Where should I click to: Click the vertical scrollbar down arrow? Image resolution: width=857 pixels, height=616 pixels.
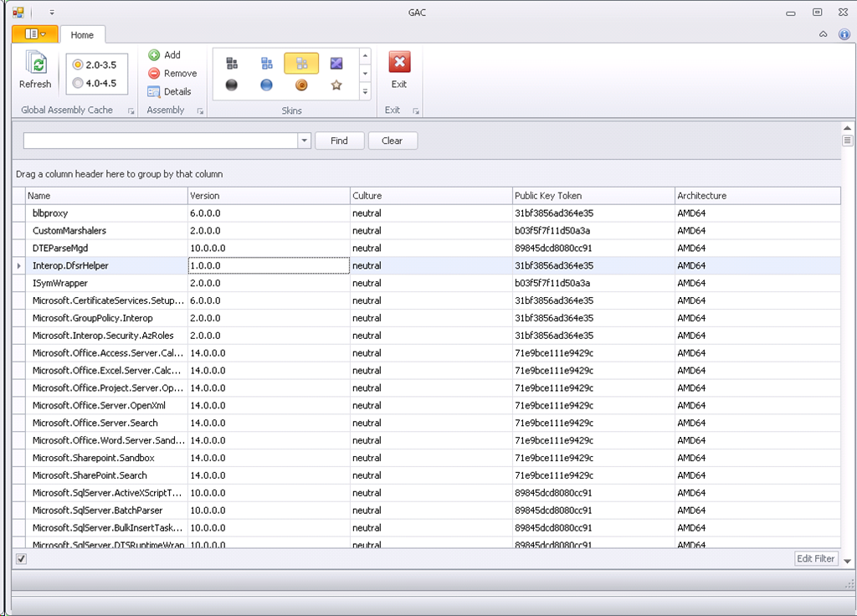point(847,562)
